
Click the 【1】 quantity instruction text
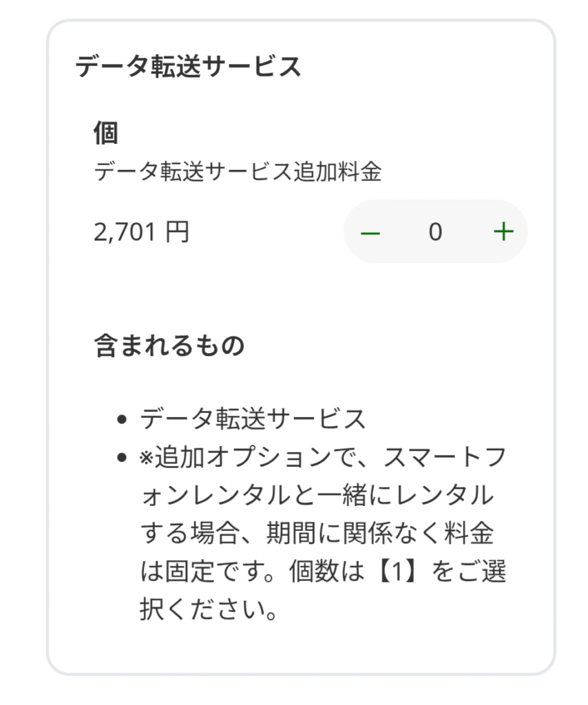click(397, 571)
